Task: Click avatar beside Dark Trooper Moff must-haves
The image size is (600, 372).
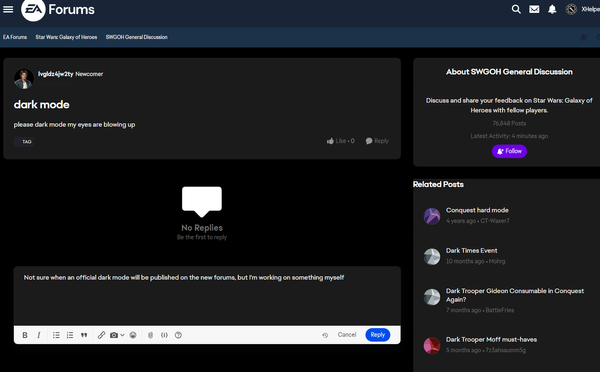Action: pos(432,346)
